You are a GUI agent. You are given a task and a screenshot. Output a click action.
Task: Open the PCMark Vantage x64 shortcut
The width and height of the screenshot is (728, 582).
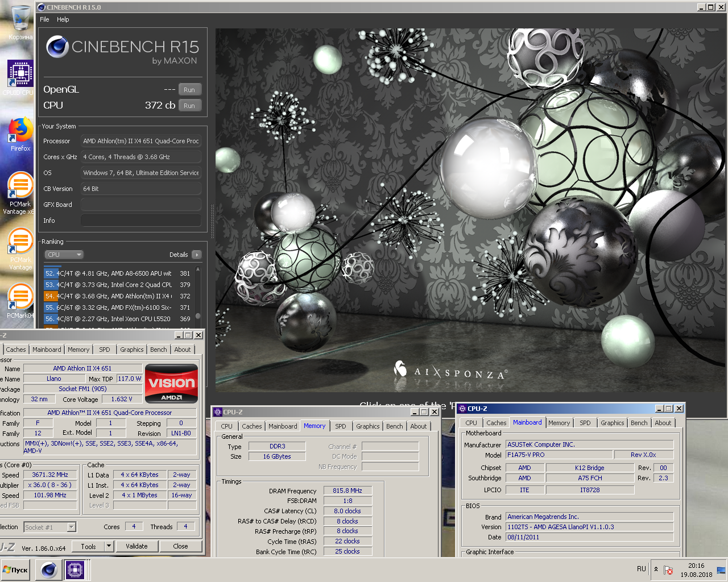(20, 193)
